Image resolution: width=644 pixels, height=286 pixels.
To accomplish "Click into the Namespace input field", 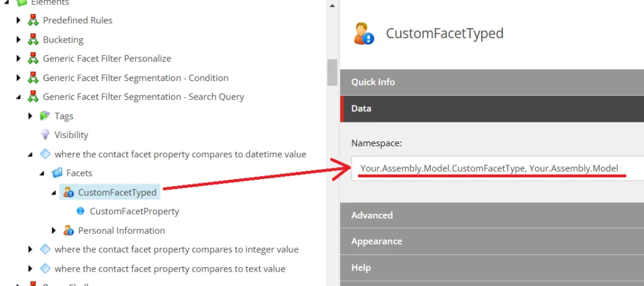I will [x=498, y=168].
